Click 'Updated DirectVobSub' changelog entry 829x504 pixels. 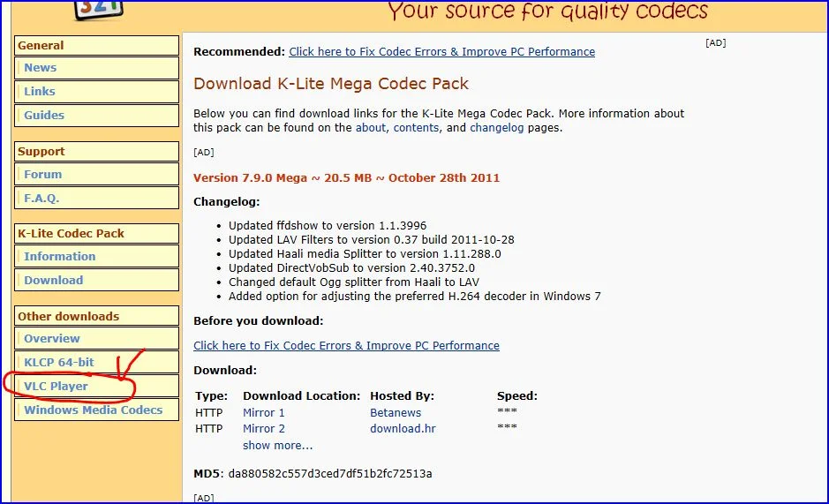[351, 268]
